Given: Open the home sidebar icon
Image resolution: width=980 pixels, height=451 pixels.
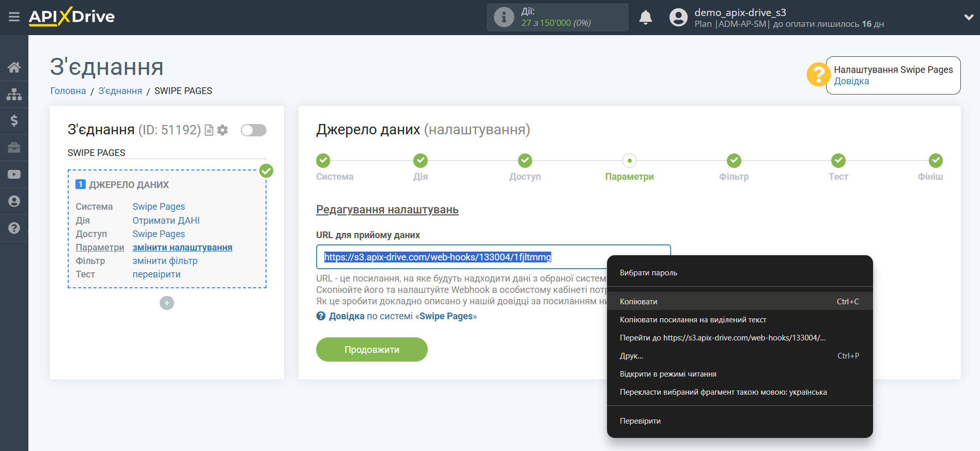Looking at the screenshot, I should pyautogui.click(x=14, y=67).
